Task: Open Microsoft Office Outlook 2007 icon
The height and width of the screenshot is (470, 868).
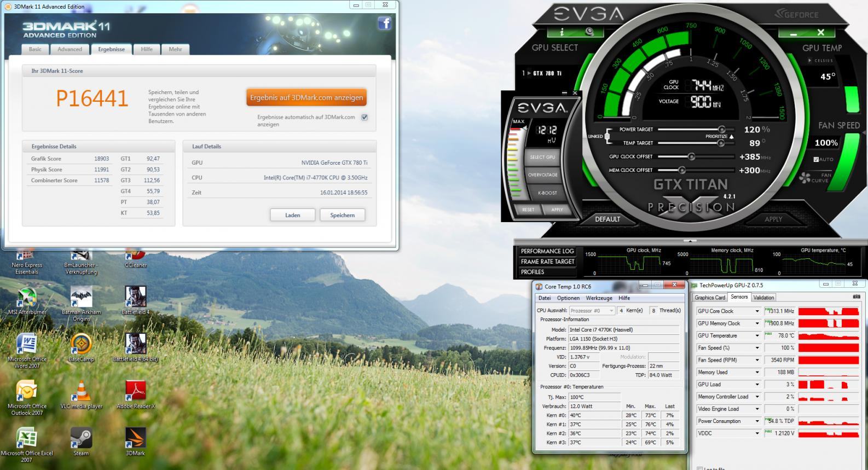Action: (27, 398)
